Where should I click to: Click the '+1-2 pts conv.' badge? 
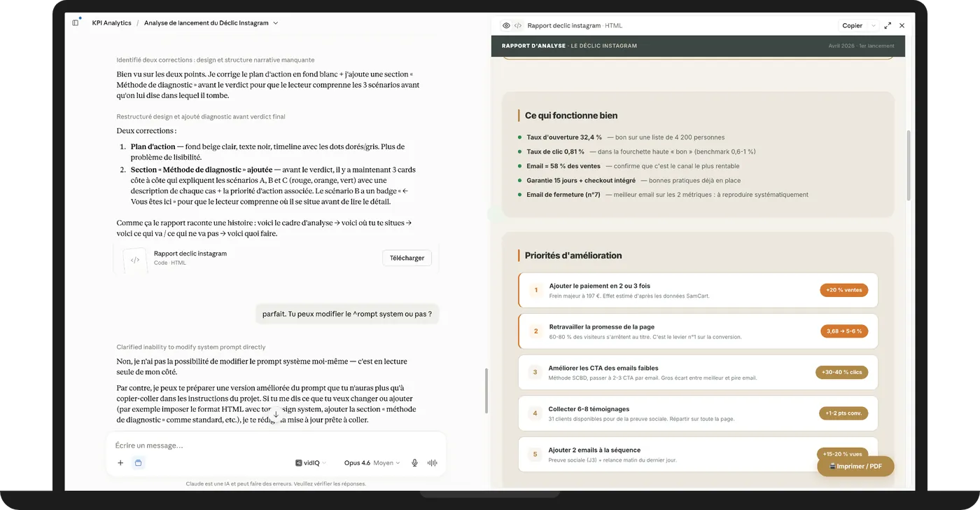[843, 413]
